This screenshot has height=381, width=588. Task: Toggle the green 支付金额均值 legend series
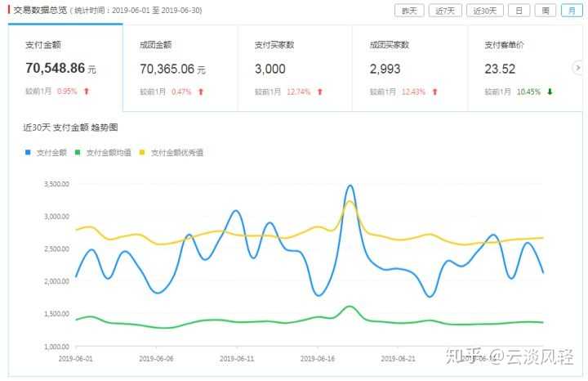point(108,152)
